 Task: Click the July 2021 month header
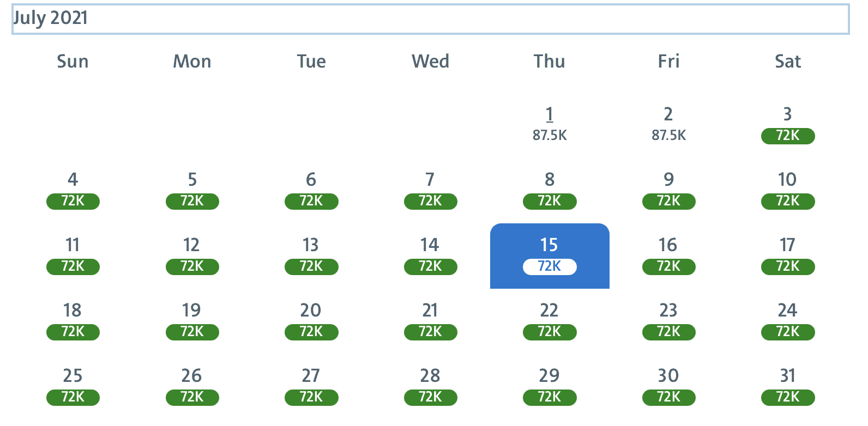(x=50, y=18)
